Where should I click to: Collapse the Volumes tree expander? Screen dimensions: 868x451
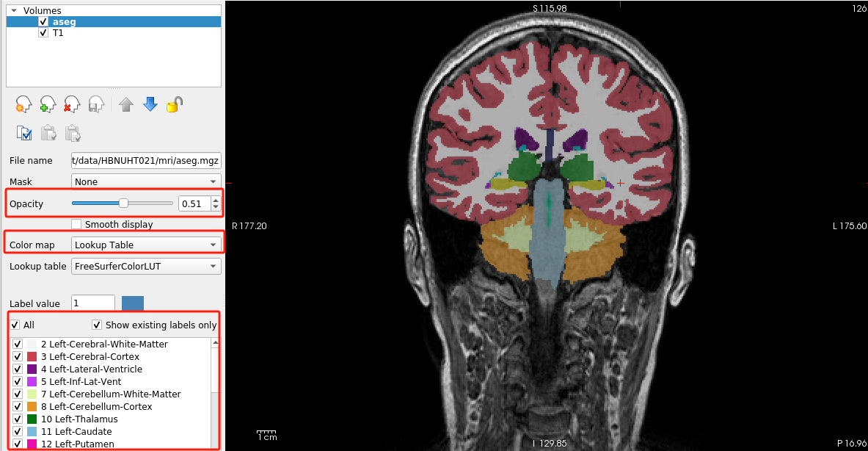[x=14, y=10]
